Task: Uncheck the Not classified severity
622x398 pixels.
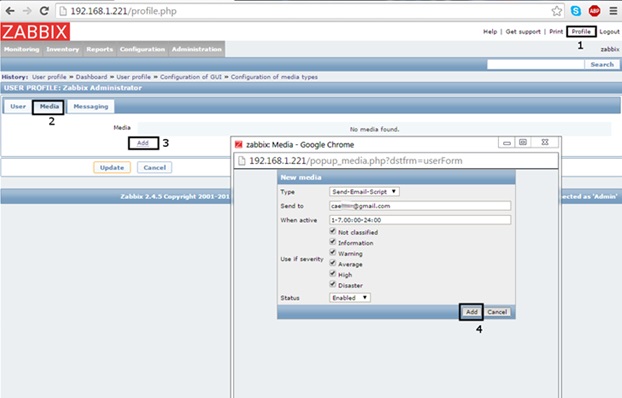Action: pos(332,231)
